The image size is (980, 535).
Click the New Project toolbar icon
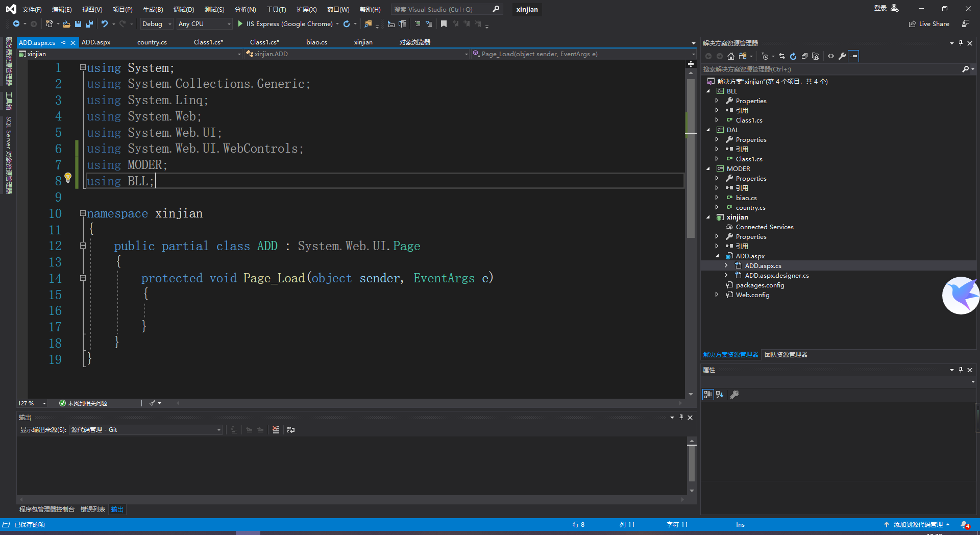coord(49,24)
